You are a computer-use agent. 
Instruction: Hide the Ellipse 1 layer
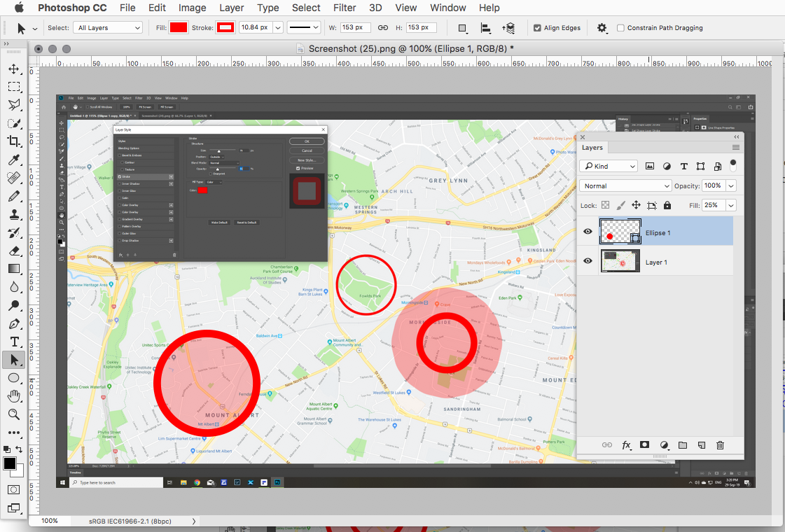pos(588,231)
